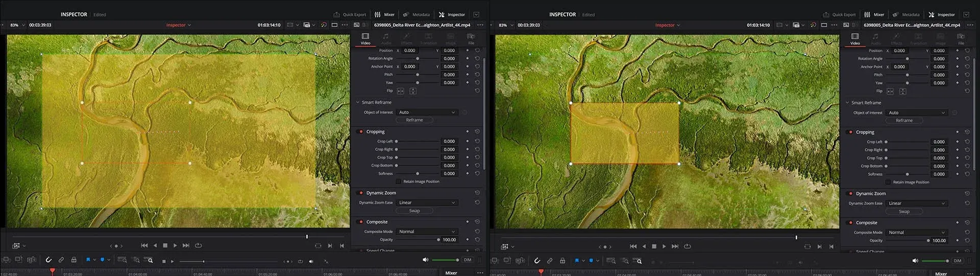Click Softness slider in right Inspector
Screen dimensions: 980x276
[907, 174]
